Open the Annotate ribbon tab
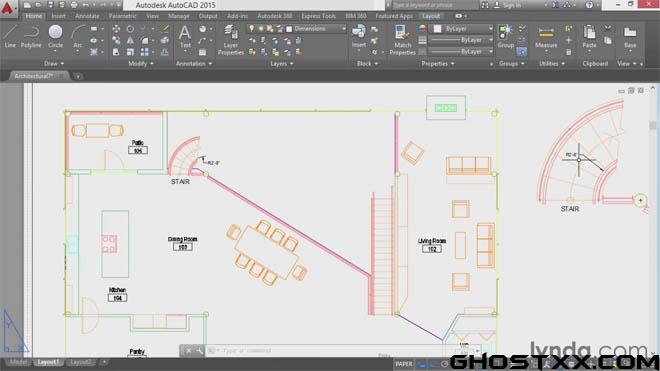The width and height of the screenshot is (660, 371). 87,16
